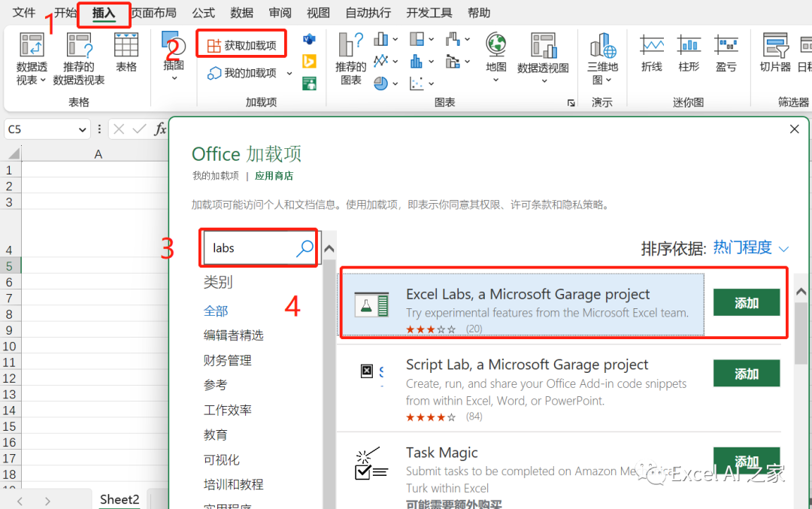This screenshot has width=812, height=509.
Task: Switch to 应用商店 store tab
Action: 274,176
